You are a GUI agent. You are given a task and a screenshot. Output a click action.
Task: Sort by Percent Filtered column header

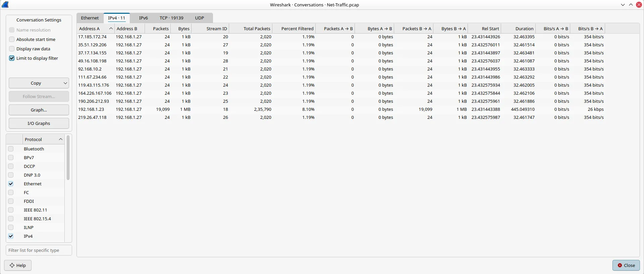coord(294,29)
